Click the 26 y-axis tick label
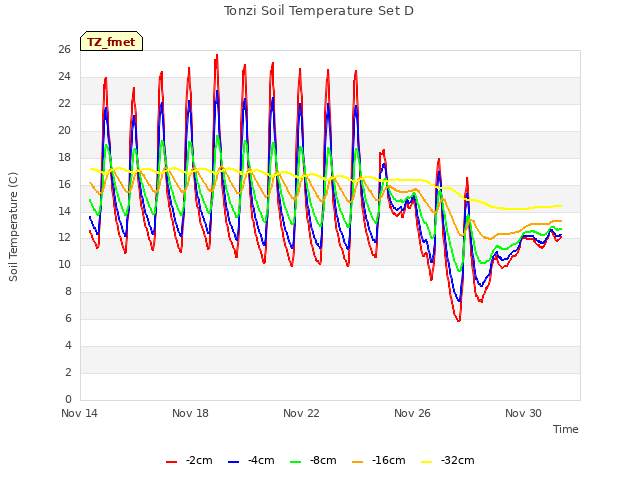The width and height of the screenshot is (640, 480). point(64,50)
